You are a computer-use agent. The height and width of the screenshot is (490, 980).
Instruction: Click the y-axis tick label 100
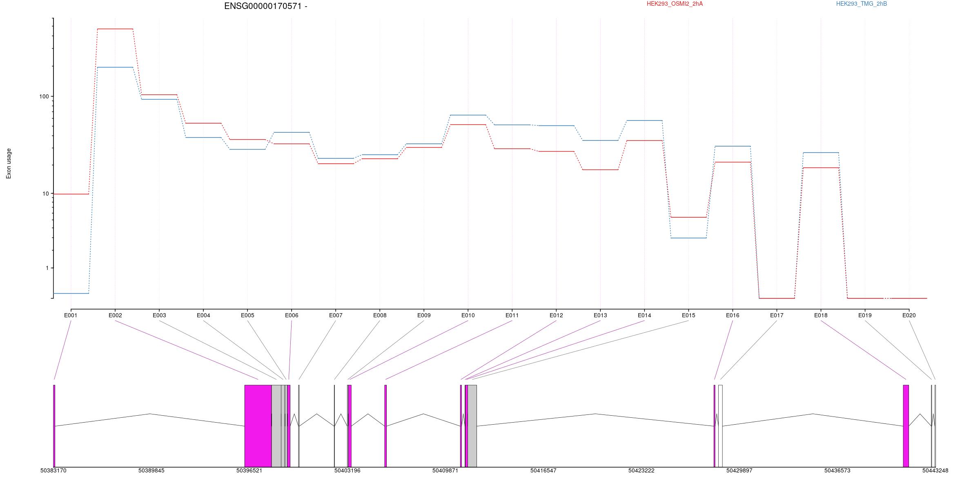(x=44, y=97)
